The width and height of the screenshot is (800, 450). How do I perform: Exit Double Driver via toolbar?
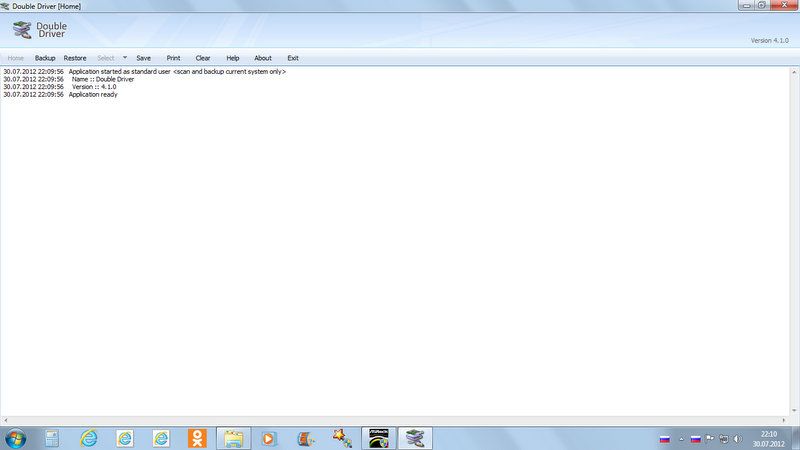(x=293, y=58)
